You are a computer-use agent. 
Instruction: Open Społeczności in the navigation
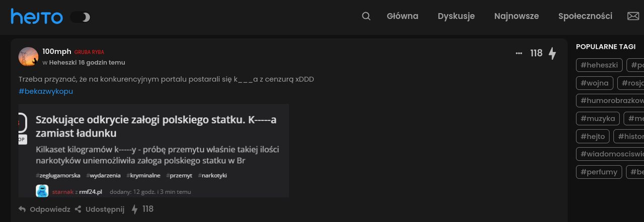coord(585,16)
